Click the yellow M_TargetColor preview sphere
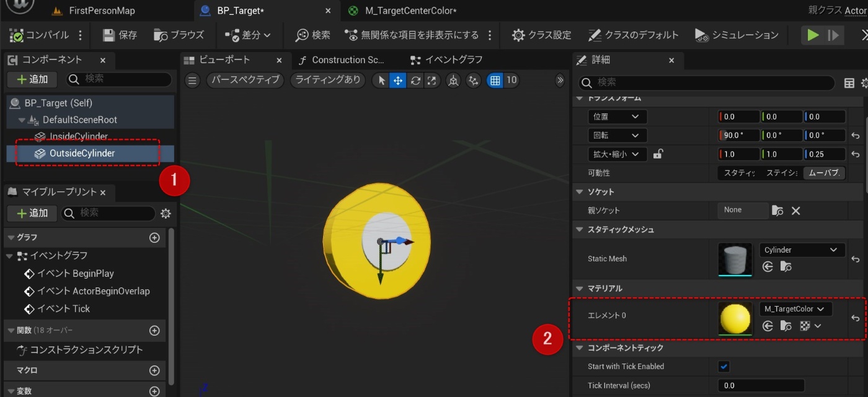Screen dimensions: 868x397 coord(735,317)
